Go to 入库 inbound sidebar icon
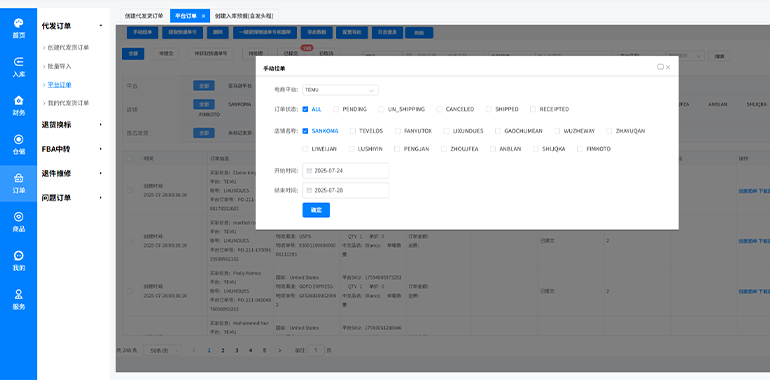The width and height of the screenshot is (770, 380). tap(18, 67)
